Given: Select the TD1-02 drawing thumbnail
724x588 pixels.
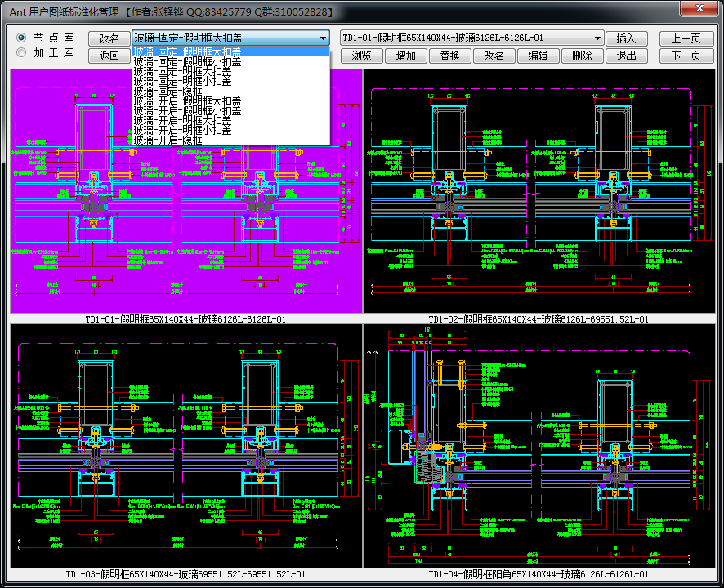Looking at the screenshot, I should pyautogui.click(x=539, y=192).
